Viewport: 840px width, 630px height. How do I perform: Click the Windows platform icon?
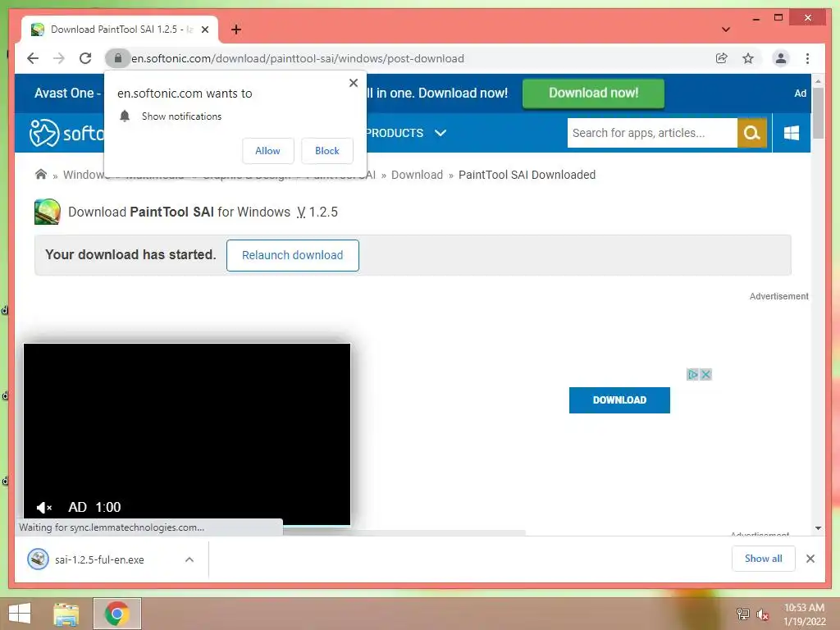tap(792, 133)
